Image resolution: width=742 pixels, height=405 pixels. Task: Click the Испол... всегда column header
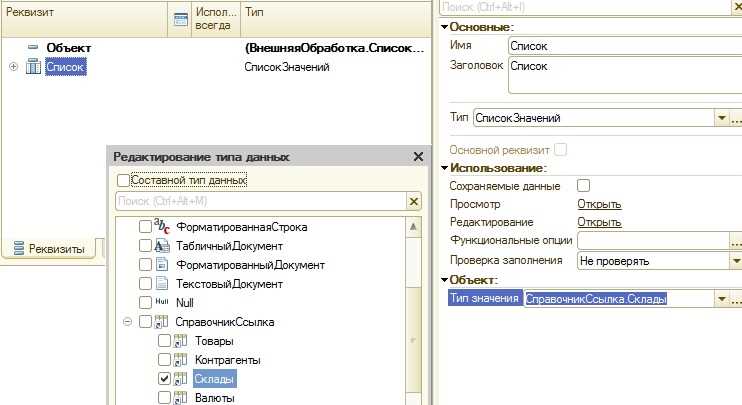[x=216, y=19]
